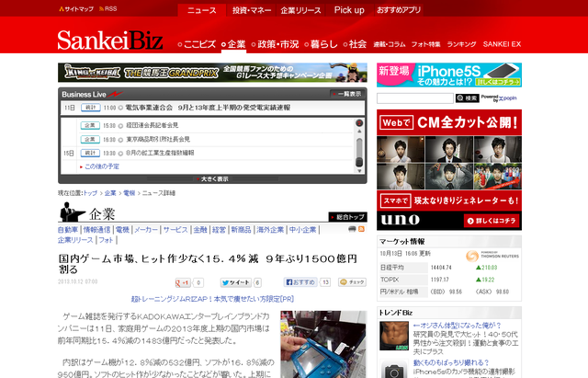Screen dimensions: 588x378
Task: Click the red circular button atop Business Live scrollbar
Action: (x=359, y=122)
